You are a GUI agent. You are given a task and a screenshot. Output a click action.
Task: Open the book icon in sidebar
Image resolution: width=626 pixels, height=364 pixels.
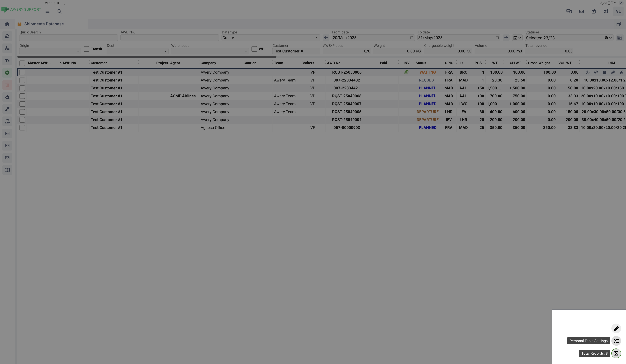coord(7,170)
